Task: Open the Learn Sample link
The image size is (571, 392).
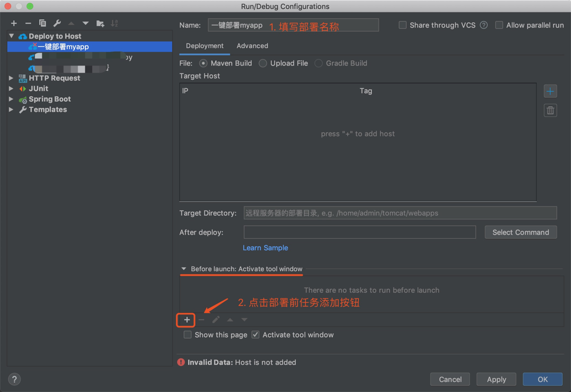Action: 265,248
